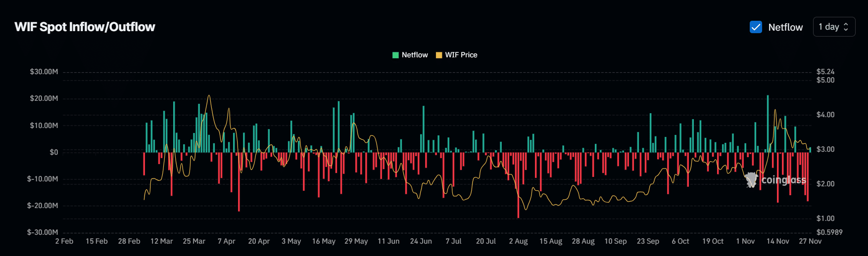Click the $5.24 price label on right axis
The height and width of the screenshot is (256, 868).
tap(825, 72)
